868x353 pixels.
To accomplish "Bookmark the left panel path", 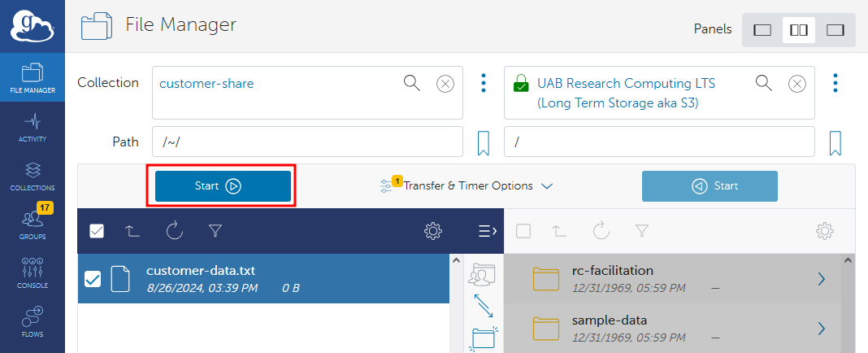I will click(x=483, y=143).
